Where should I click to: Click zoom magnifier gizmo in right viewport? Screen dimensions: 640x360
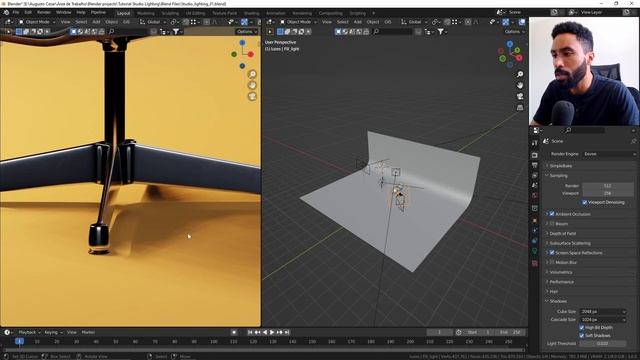[520, 74]
